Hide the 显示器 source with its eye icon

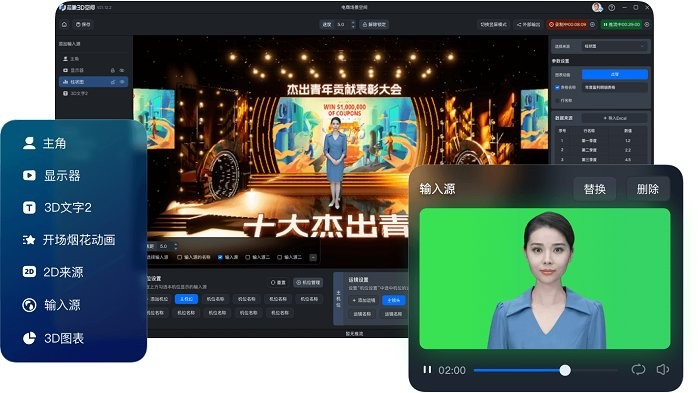coord(122,71)
